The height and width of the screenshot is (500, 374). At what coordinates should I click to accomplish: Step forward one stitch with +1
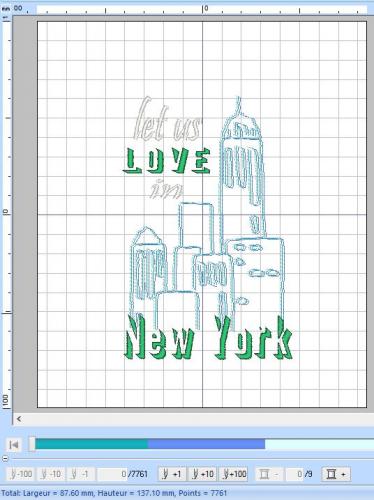171,474
